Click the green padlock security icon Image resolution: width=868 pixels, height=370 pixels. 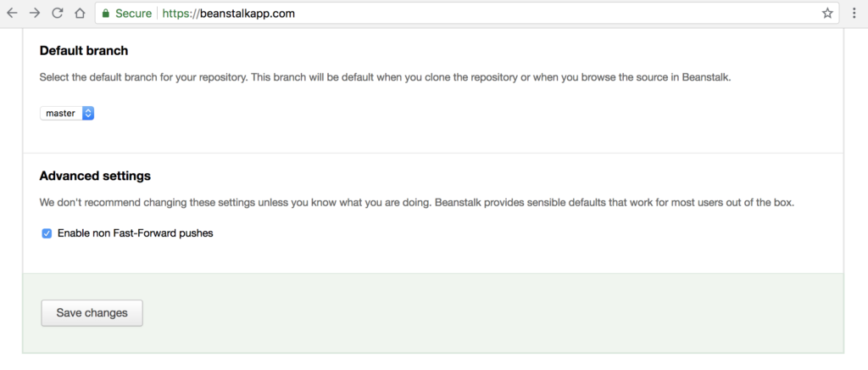coord(106,14)
